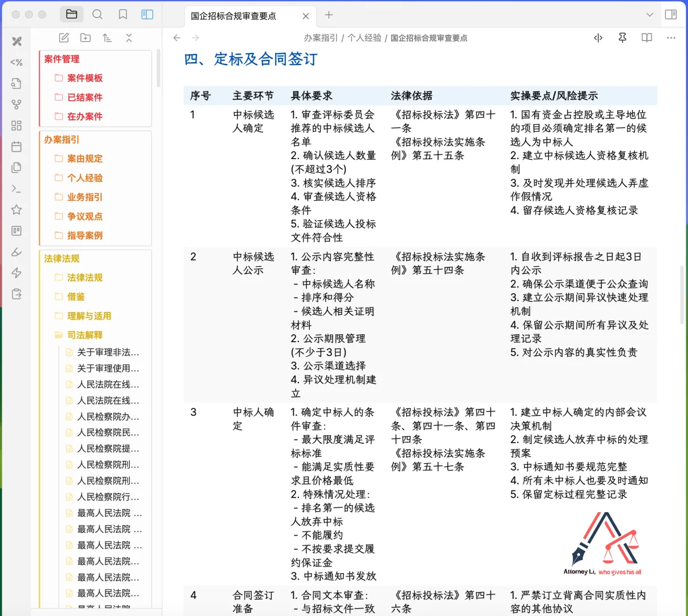The width and height of the screenshot is (688, 616).
Task: Open the terminal icon in the left rail
Action: pyautogui.click(x=16, y=188)
